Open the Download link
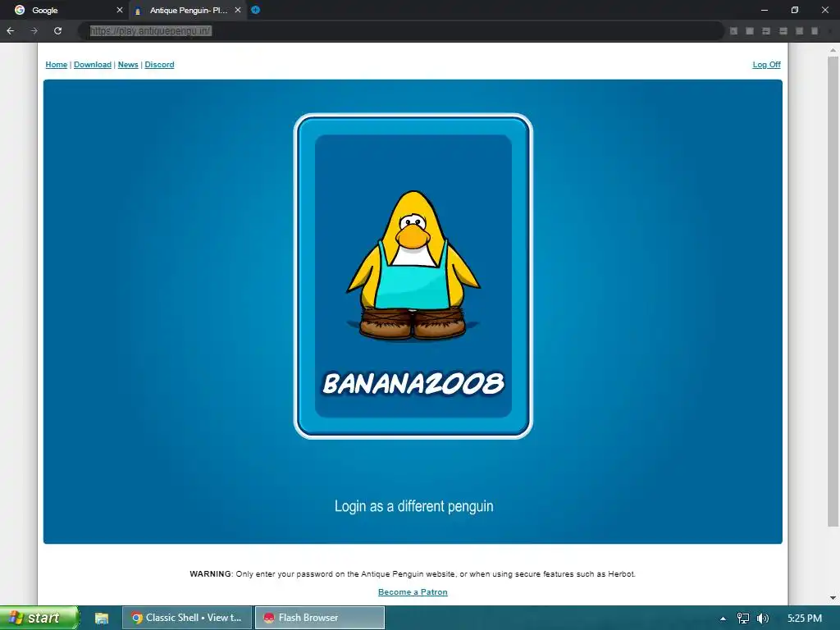 [93, 64]
